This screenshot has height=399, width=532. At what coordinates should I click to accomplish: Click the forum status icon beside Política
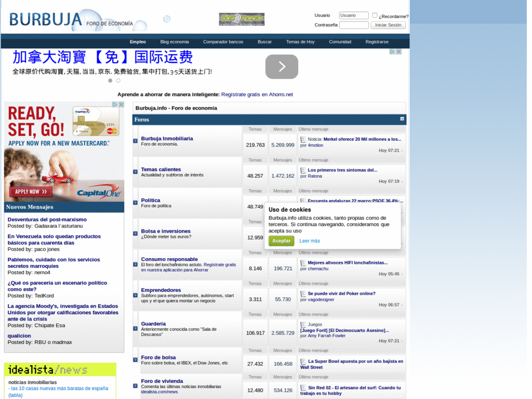click(x=135, y=203)
